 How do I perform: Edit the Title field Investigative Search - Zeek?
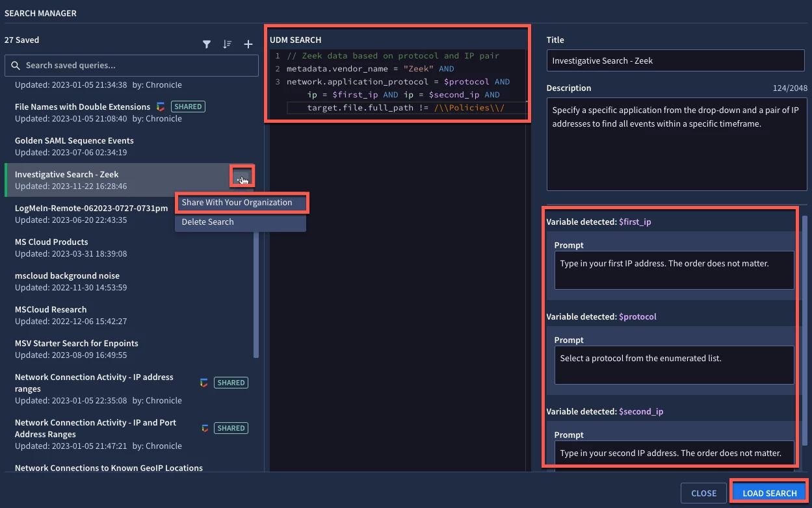point(675,60)
